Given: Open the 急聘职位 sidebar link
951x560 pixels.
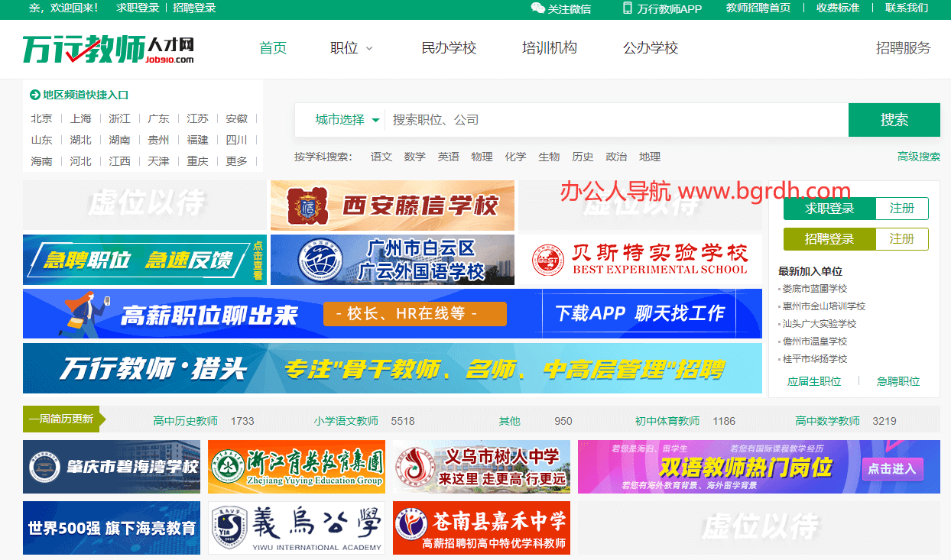Looking at the screenshot, I should [898, 381].
